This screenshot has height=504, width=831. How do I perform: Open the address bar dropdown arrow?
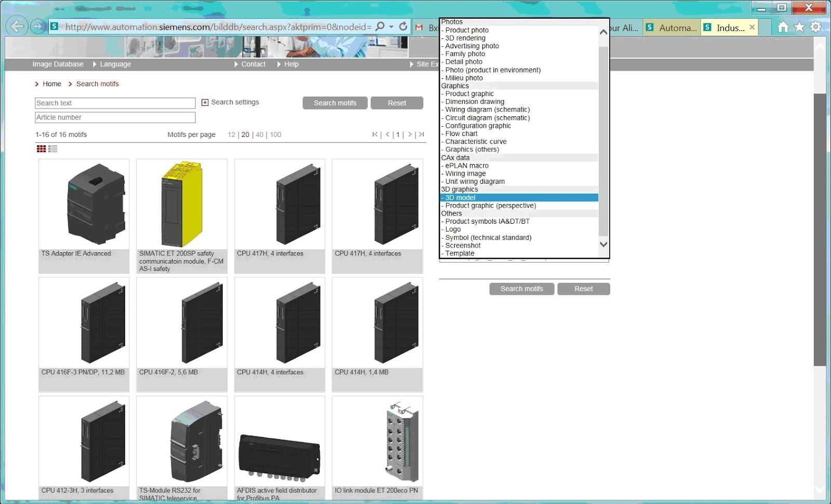pos(392,26)
